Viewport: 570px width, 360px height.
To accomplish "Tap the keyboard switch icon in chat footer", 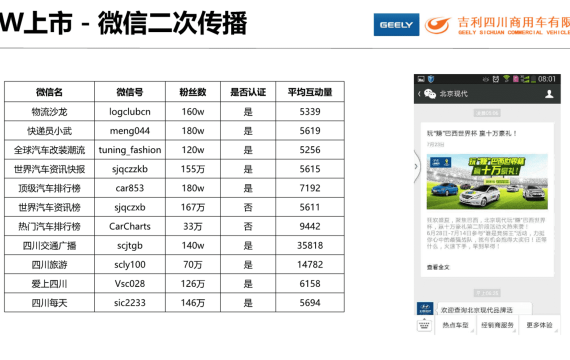I will (424, 325).
